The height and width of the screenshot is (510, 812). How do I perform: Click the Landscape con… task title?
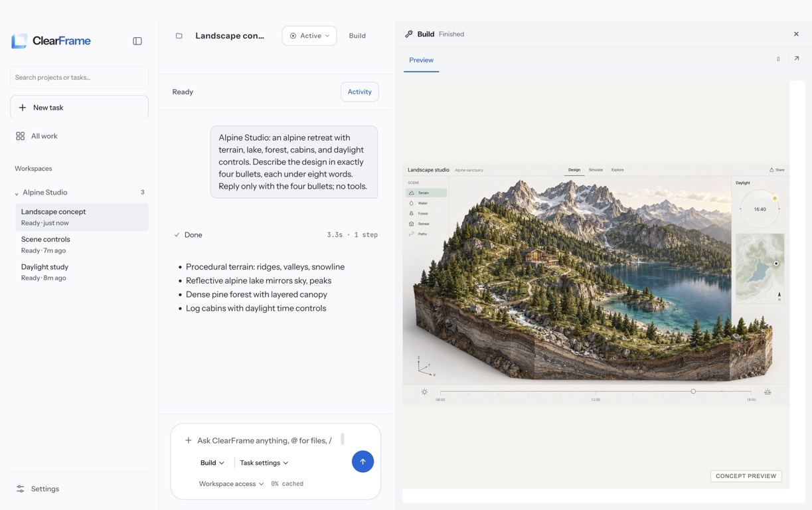click(x=230, y=36)
